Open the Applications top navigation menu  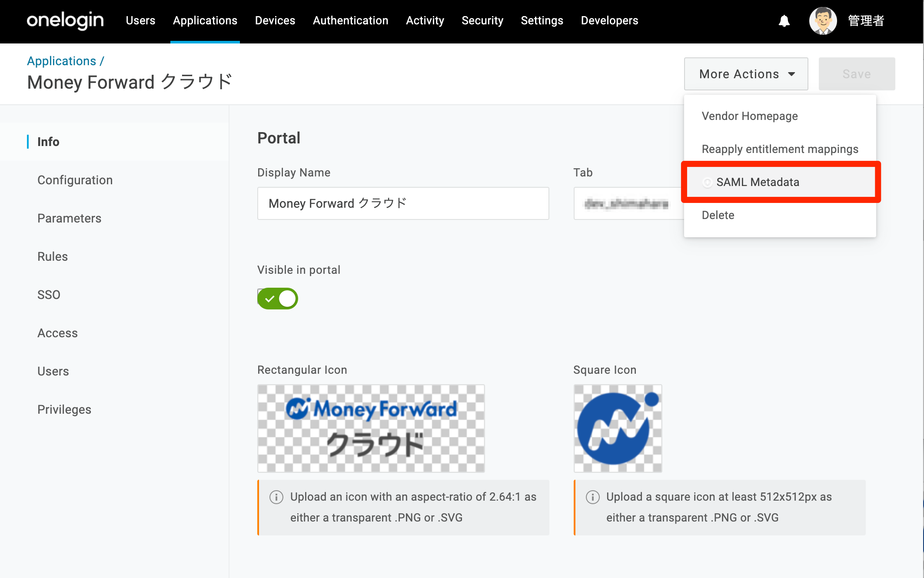click(205, 20)
